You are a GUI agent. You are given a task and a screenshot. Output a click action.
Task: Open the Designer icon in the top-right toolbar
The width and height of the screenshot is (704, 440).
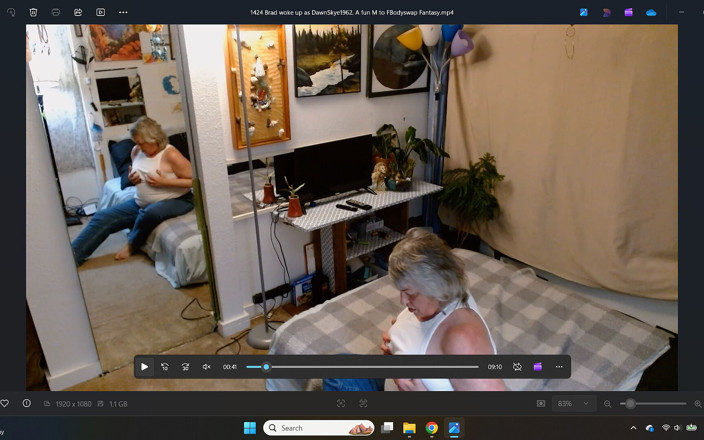click(x=607, y=13)
